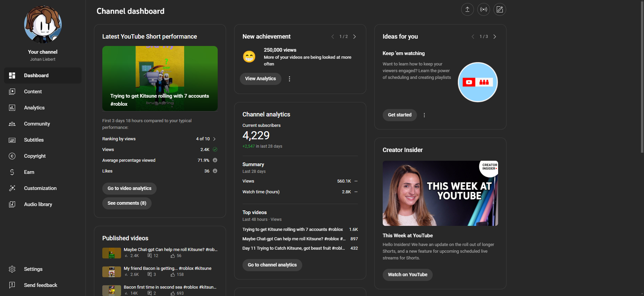Click the Go to video analytics button
This screenshot has height=296, width=644.
129,189
